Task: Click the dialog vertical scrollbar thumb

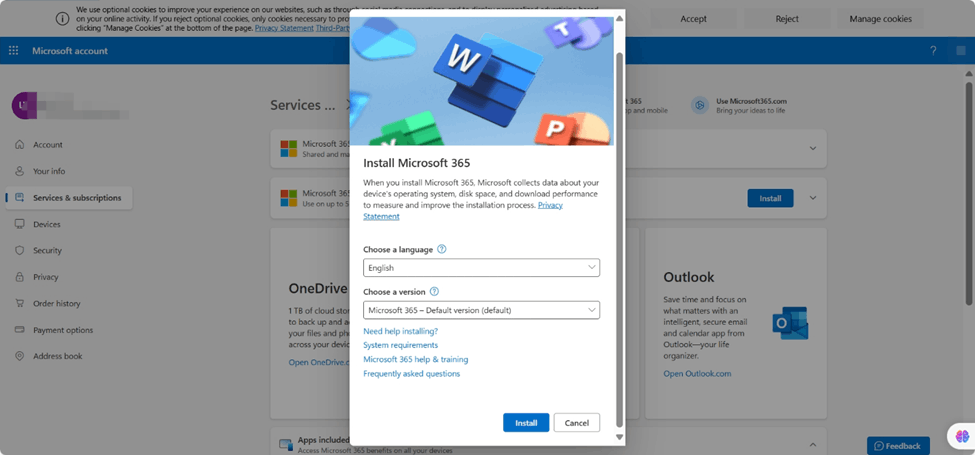Action: coord(619,239)
